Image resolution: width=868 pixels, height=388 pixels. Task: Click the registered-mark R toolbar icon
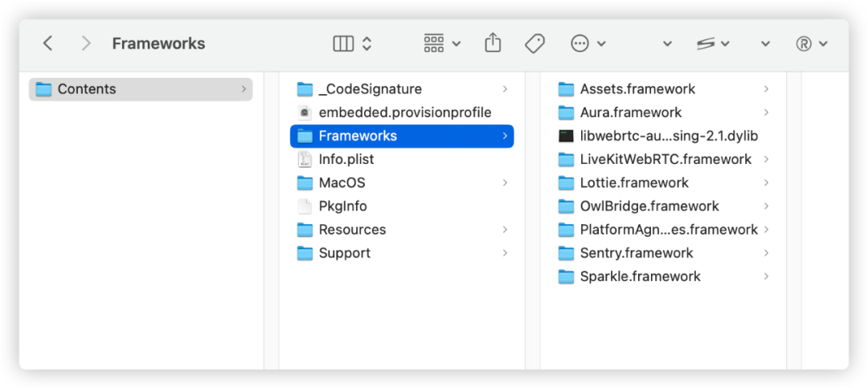(x=804, y=44)
